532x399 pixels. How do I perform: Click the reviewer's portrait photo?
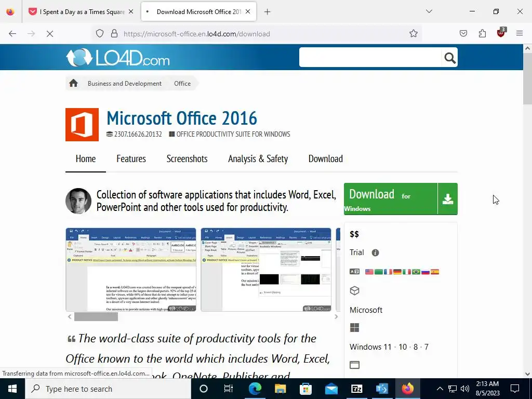(78, 201)
